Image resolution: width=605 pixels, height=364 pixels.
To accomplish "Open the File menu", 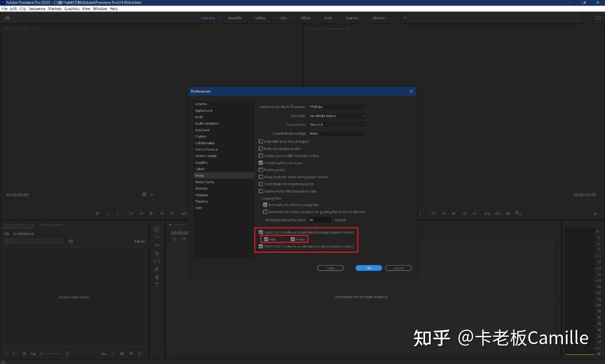I will (5, 9).
